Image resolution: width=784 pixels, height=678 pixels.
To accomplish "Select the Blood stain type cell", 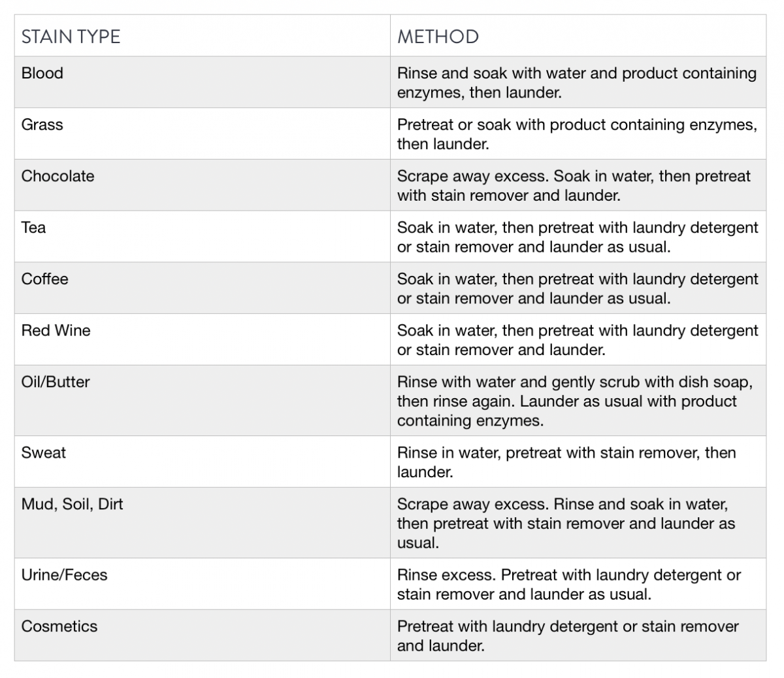I will pos(42,73).
